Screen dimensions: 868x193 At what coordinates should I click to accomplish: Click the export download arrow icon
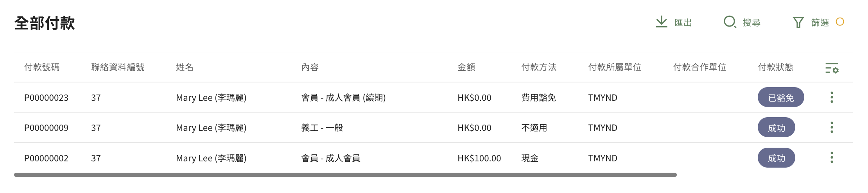tap(661, 22)
